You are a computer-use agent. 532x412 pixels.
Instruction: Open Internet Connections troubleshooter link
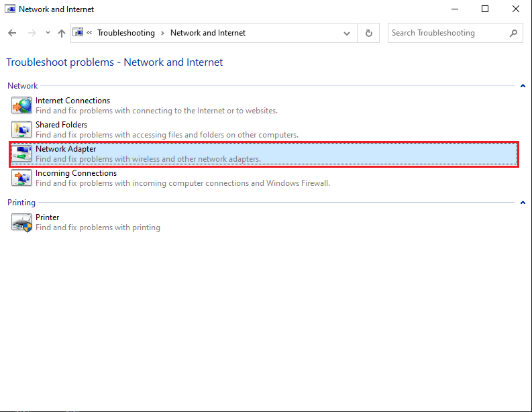point(72,101)
